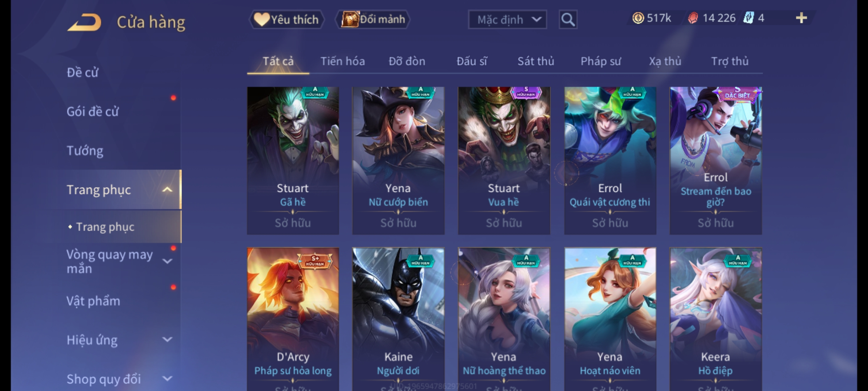The width and height of the screenshot is (868, 391).
Task: Switch to the Pháp sư tab
Action: pos(601,62)
